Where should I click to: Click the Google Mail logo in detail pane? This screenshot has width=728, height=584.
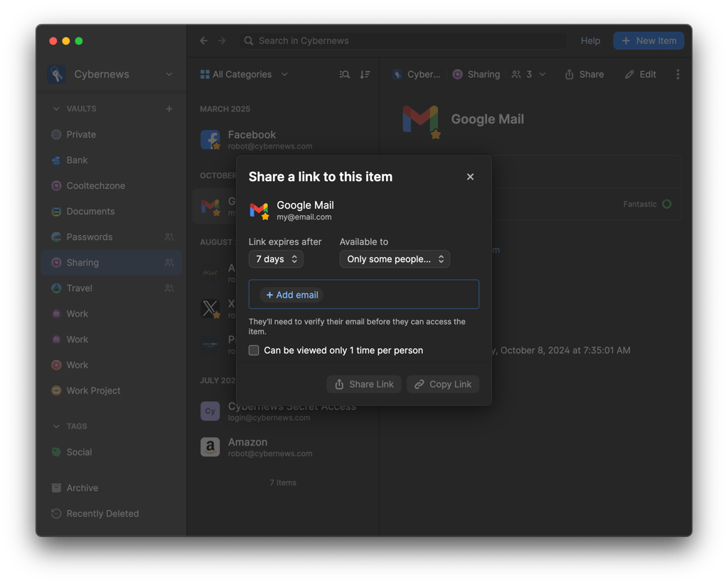tap(421, 120)
